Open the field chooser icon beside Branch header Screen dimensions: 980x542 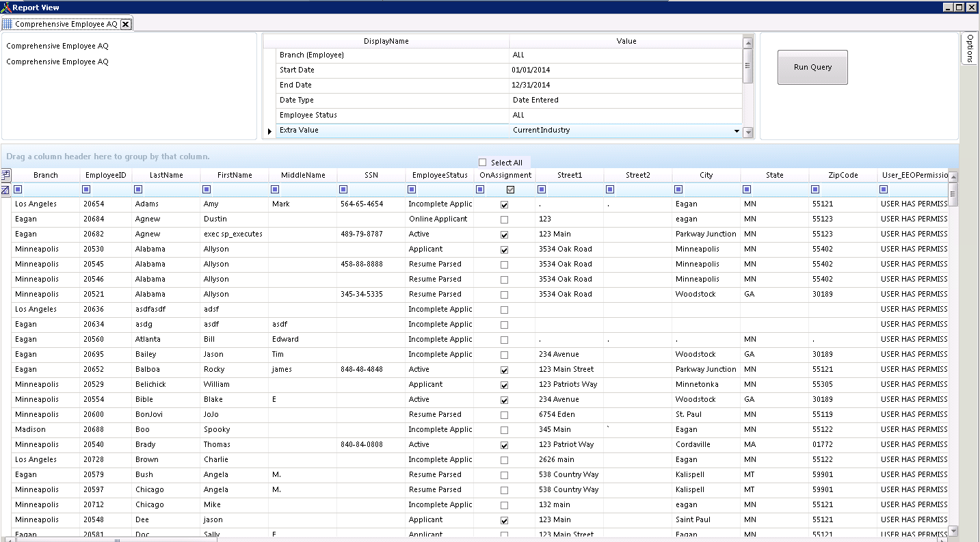pos(5,175)
